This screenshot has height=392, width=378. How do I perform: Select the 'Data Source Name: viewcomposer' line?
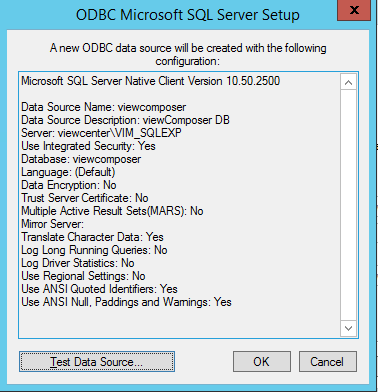click(103, 107)
